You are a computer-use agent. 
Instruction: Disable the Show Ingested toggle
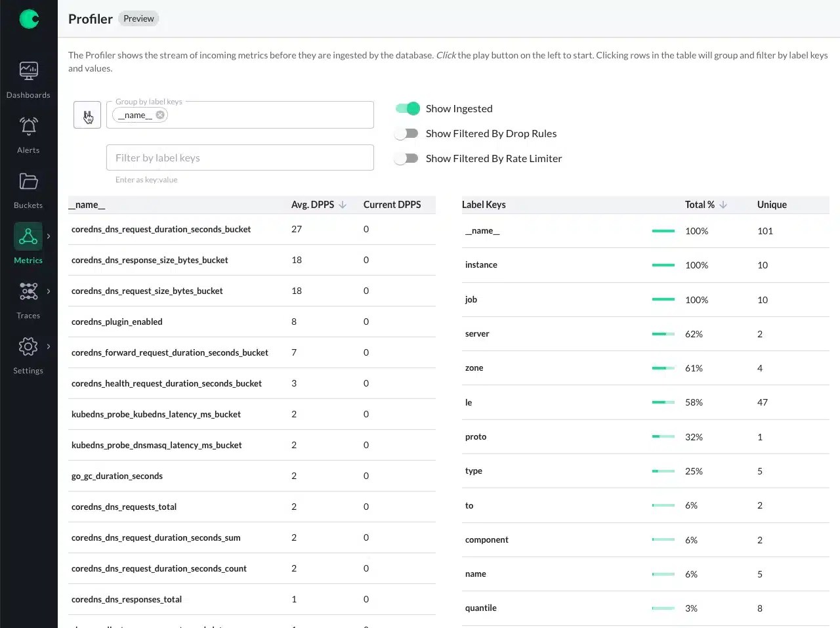click(407, 108)
